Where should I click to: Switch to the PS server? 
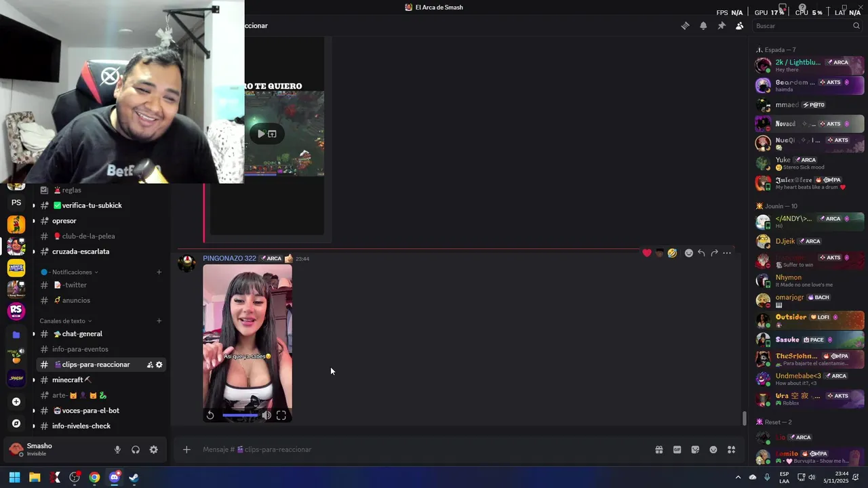[x=16, y=203]
